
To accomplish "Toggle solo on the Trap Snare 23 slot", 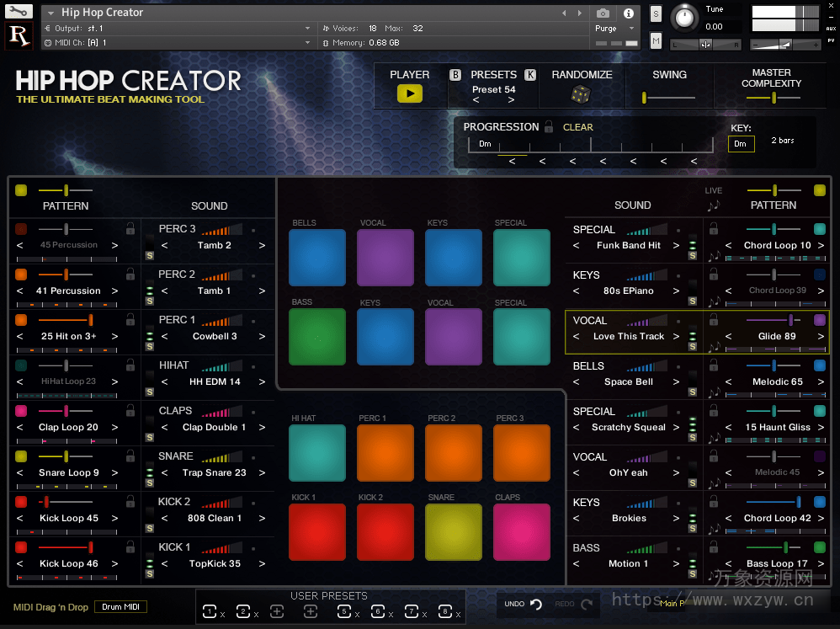I will coord(149,482).
